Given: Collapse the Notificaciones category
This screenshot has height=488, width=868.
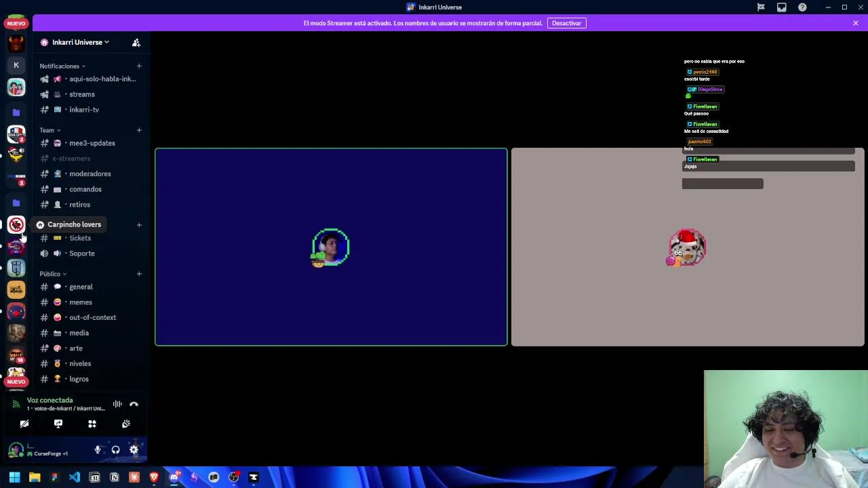Looking at the screenshot, I should click(62, 66).
